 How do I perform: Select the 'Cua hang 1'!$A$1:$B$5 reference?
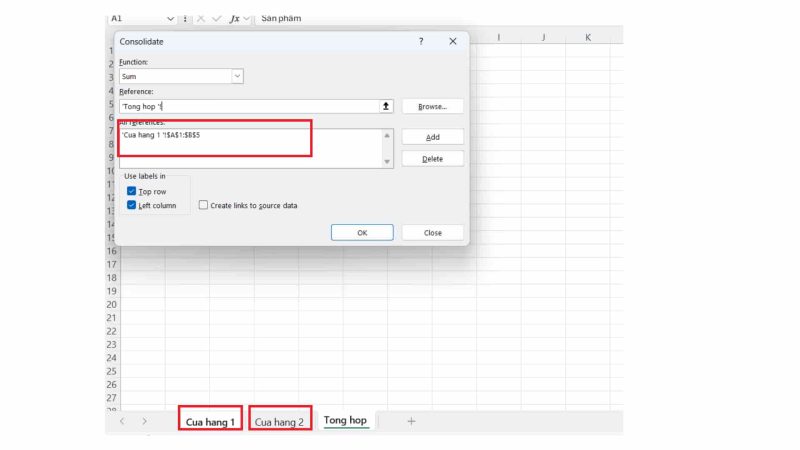tap(161, 135)
